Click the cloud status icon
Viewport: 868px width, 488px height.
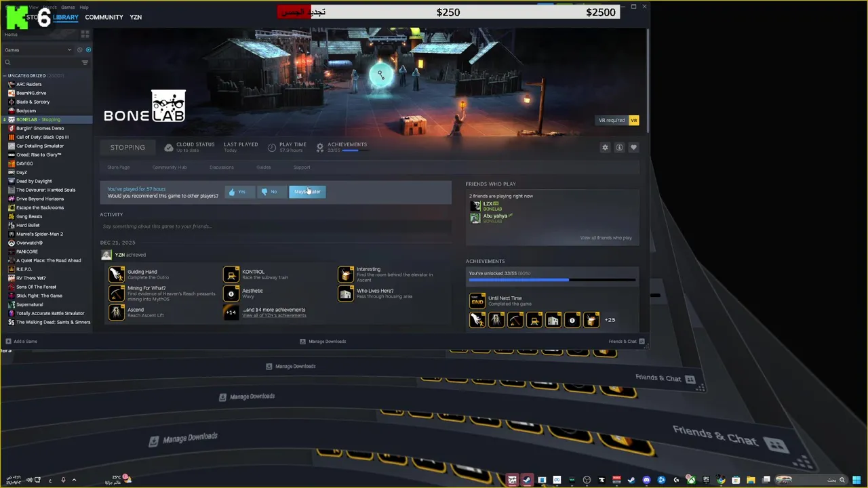tap(169, 147)
